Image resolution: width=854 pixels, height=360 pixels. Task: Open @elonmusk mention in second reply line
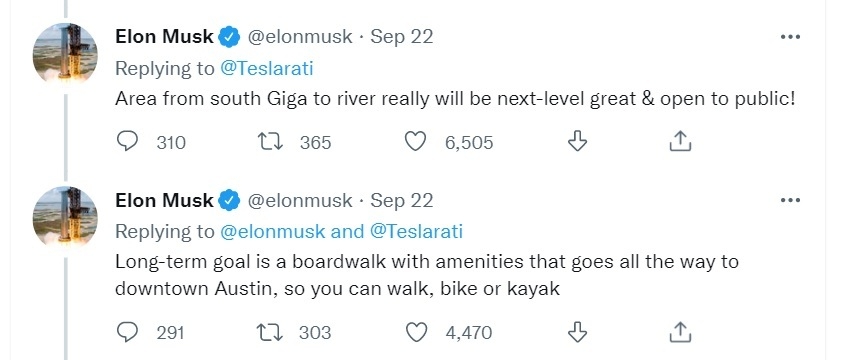[273, 232]
